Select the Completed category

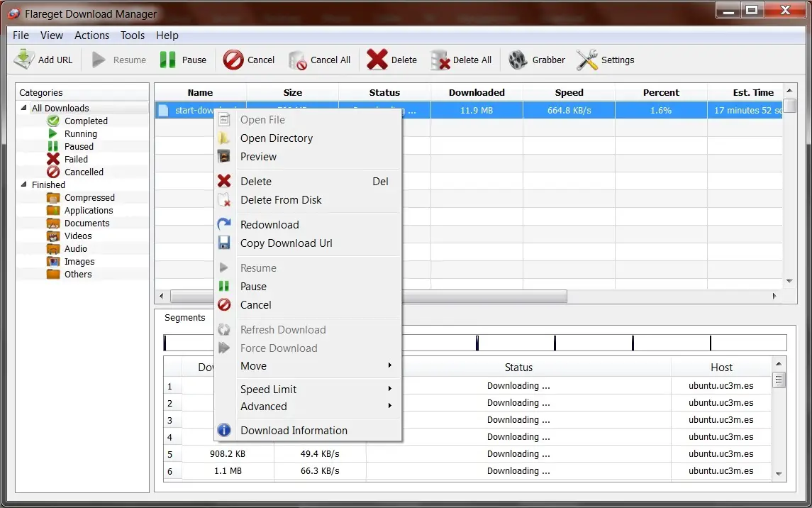85,121
